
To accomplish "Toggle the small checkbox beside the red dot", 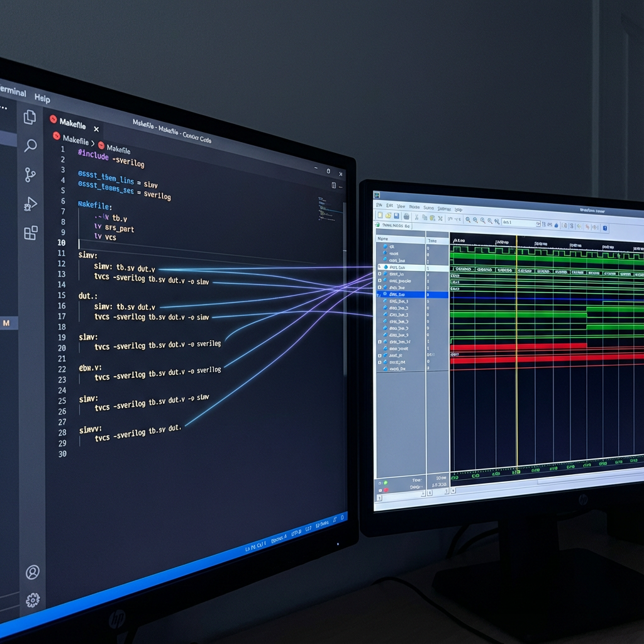I will 380,491.
